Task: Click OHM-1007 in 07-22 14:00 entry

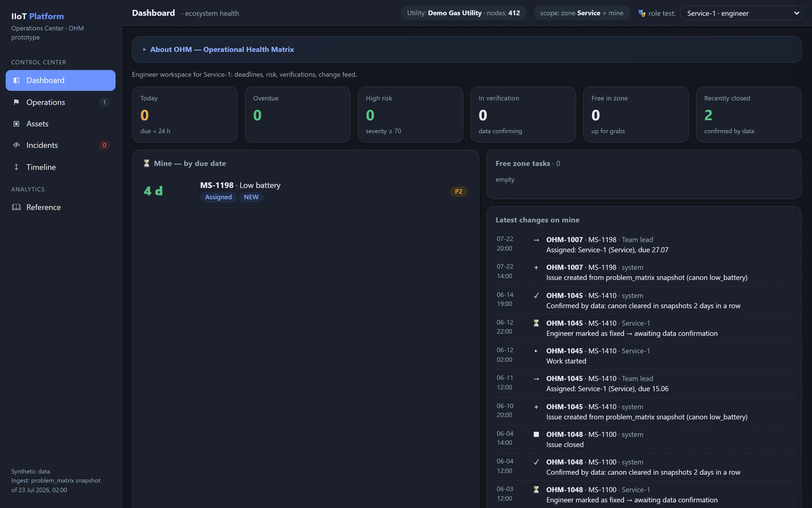Action: coord(564,268)
